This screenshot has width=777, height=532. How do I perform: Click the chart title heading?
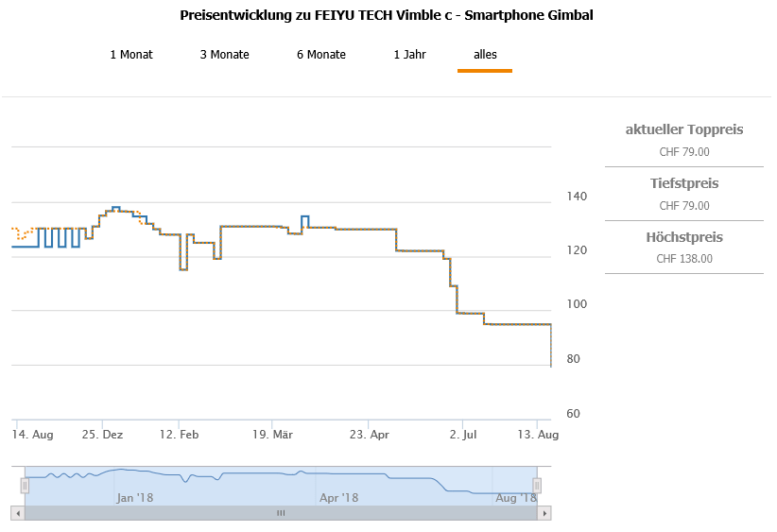pos(387,16)
